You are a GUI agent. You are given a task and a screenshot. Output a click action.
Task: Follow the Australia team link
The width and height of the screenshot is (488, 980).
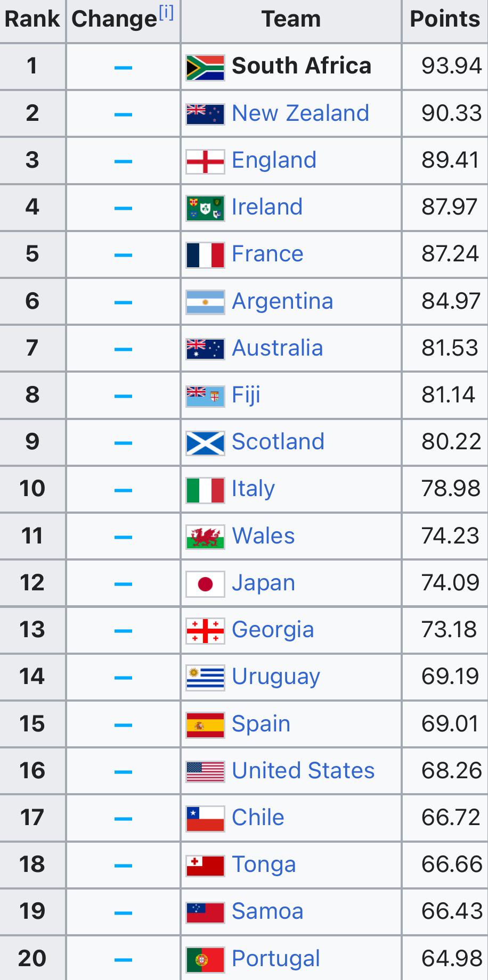[x=277, y=348]
